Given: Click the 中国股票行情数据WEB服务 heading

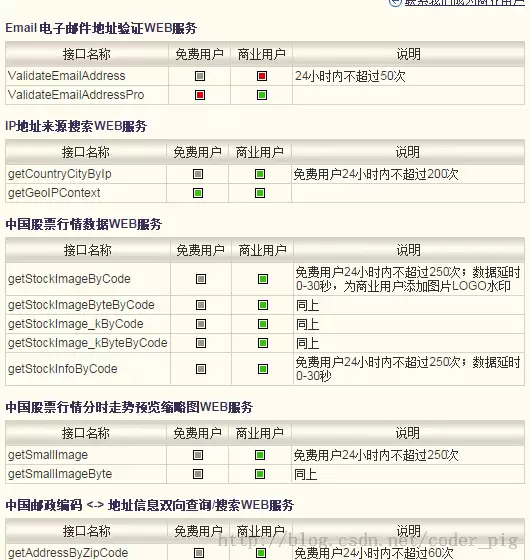Looking at the screenshot, I should point(84,224).
